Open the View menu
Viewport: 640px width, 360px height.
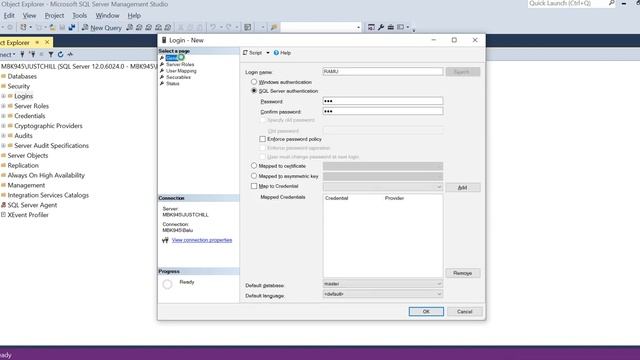pos(29,16)
